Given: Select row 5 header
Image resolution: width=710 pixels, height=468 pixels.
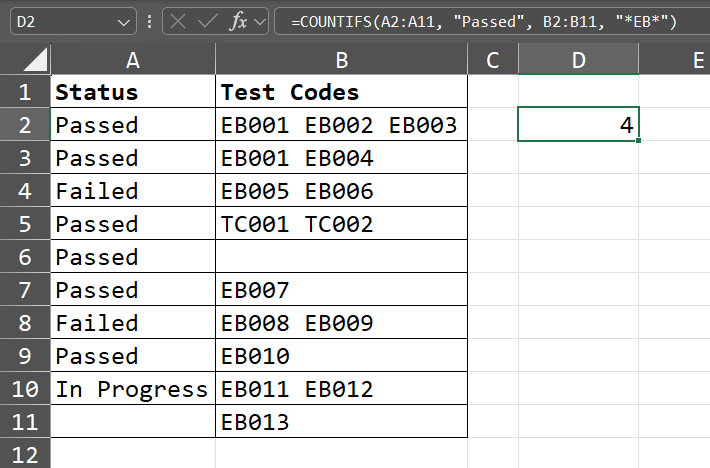Looking at the screenshot, I should point(25,224).
